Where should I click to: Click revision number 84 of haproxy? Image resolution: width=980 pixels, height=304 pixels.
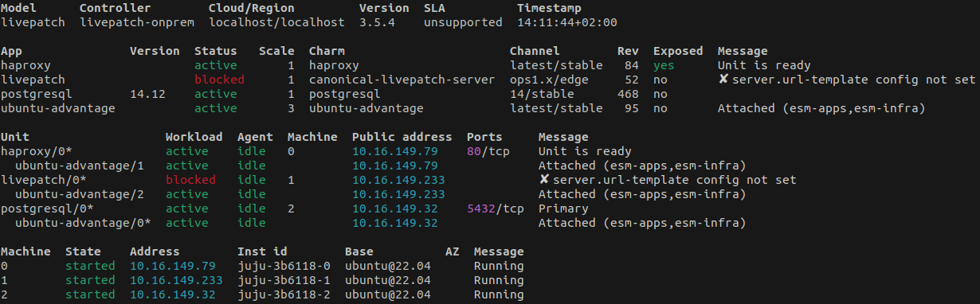[632, 65]
